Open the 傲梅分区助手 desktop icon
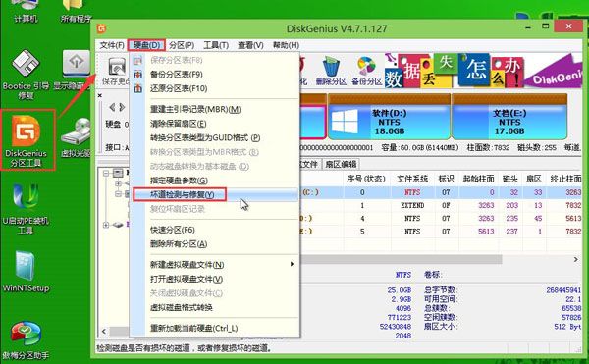The height and width of the screenshot is (364, 589). (x=26, y=340)
